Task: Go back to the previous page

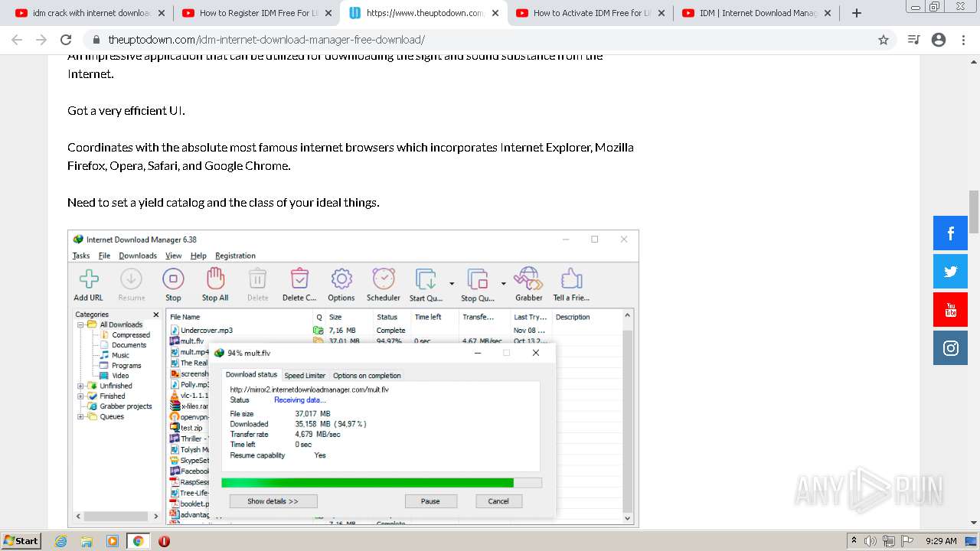Action: click(x=17, y=40)
